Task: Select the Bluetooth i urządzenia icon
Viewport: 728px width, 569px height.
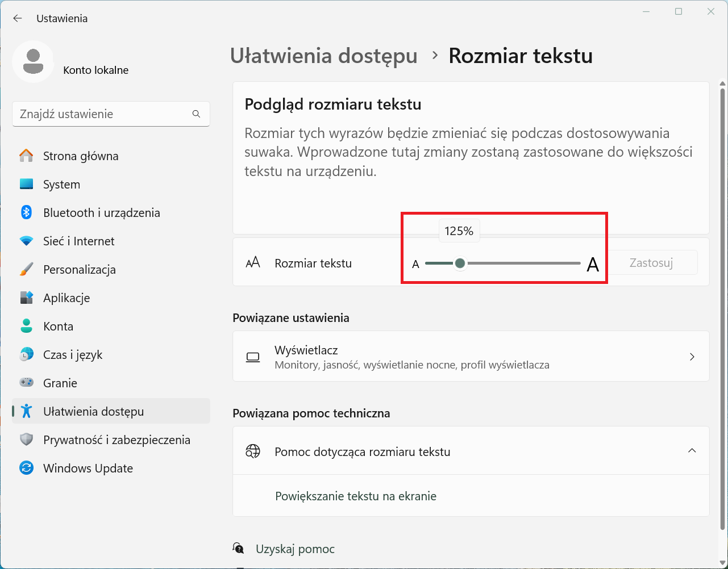Action: pyautogui.click(x=26, y=212)
